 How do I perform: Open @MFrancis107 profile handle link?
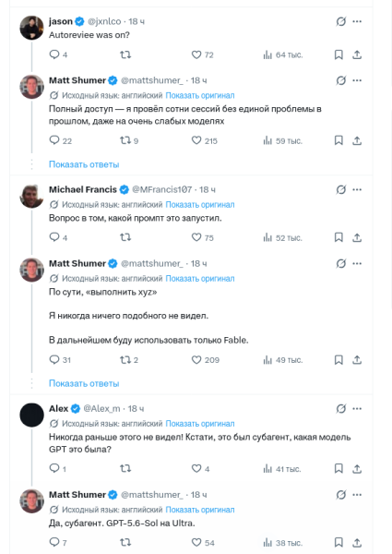pyautogui.click(x=162, y=189)
